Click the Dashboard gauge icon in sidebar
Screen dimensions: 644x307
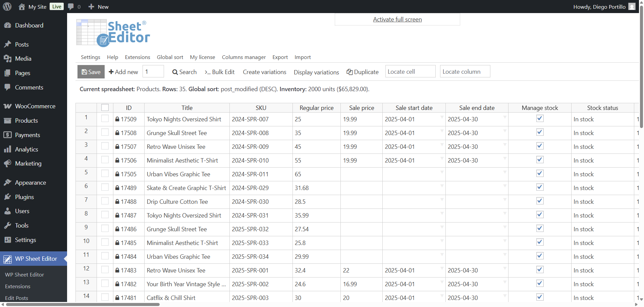(x=7, y=25)
